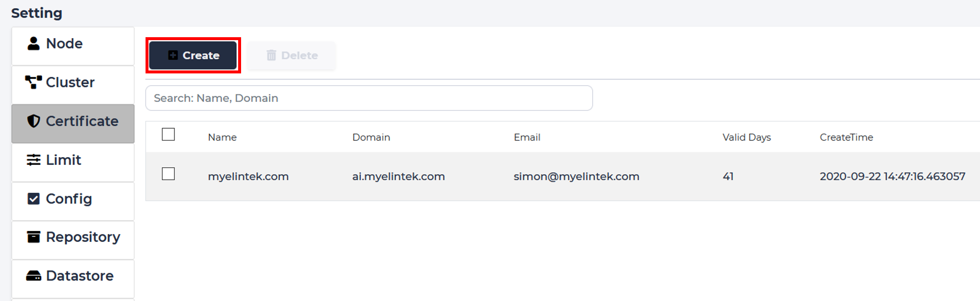Open the Cluster settings tab
980x301 pixels.
click(x=73, y=85)
